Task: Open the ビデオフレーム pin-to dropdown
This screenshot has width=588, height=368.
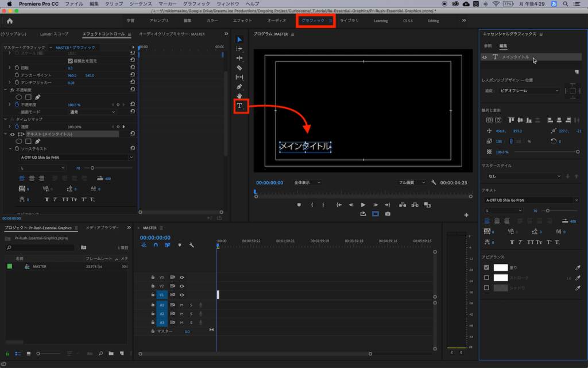Action: click(528, 91)
